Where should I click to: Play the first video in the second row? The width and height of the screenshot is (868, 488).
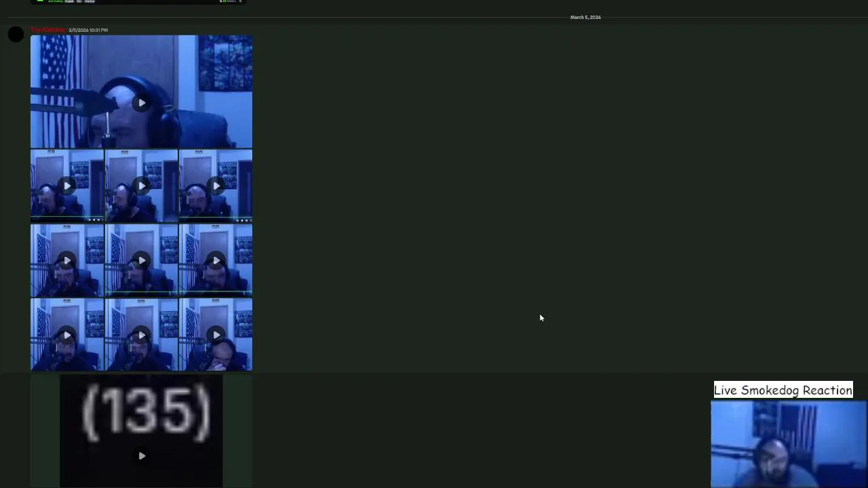point(67,186)
